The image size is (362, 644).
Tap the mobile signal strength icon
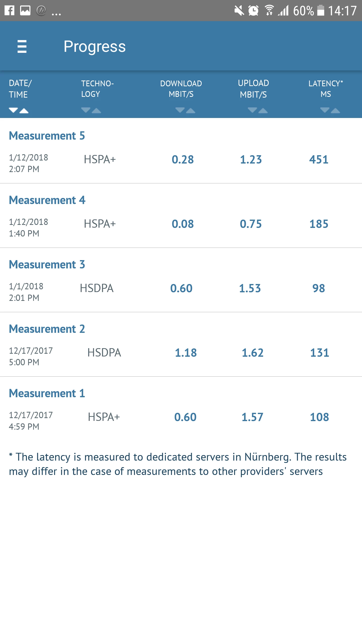284,11
